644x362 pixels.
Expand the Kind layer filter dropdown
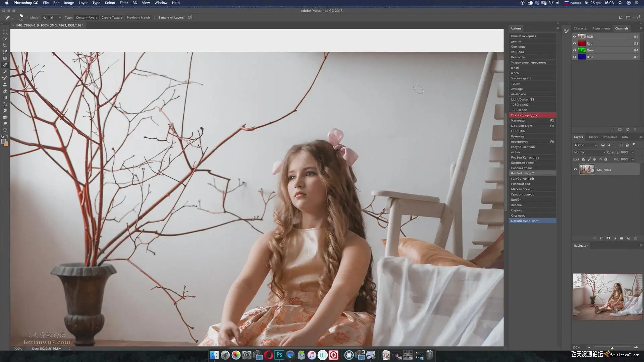pos(586,145)
